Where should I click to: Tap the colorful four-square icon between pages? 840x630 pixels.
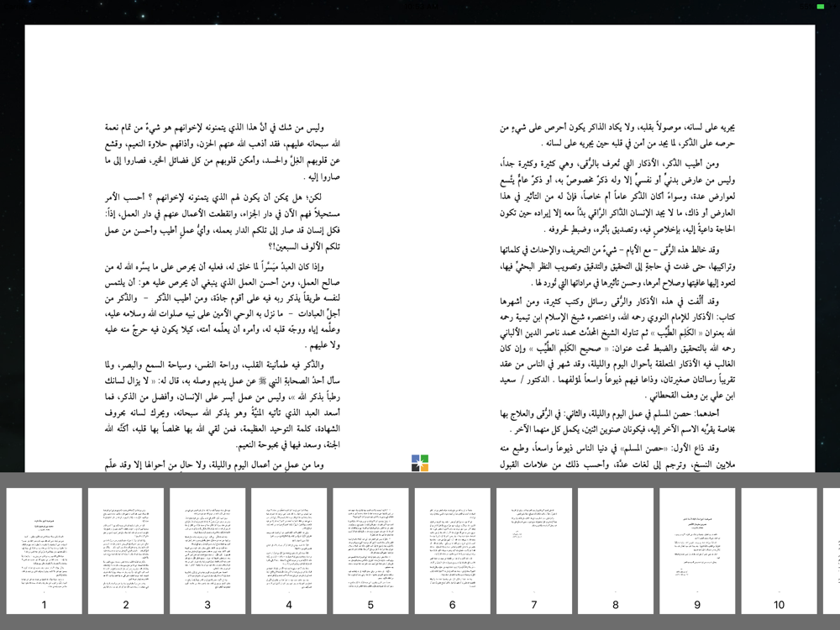(x=420, y=463)
